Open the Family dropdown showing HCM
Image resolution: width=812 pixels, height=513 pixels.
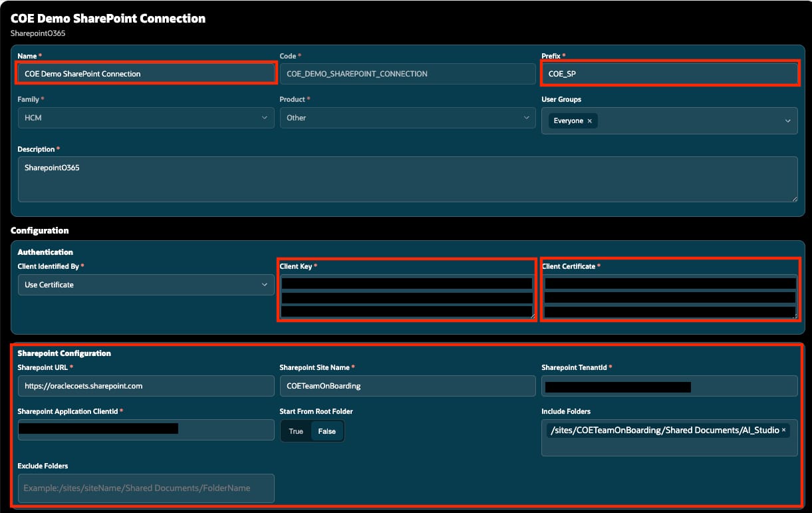[146, 118]
